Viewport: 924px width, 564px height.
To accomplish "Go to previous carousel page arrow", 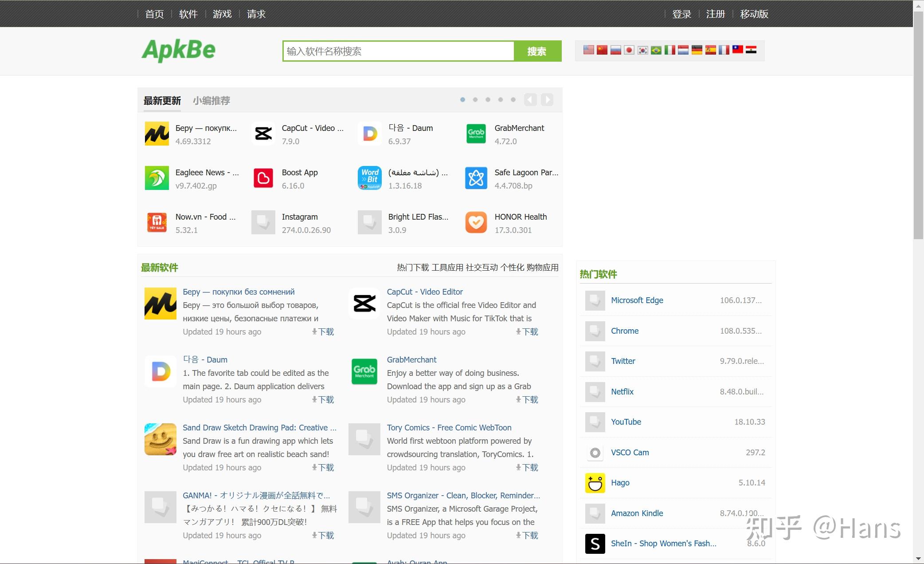I will point(530,100).
